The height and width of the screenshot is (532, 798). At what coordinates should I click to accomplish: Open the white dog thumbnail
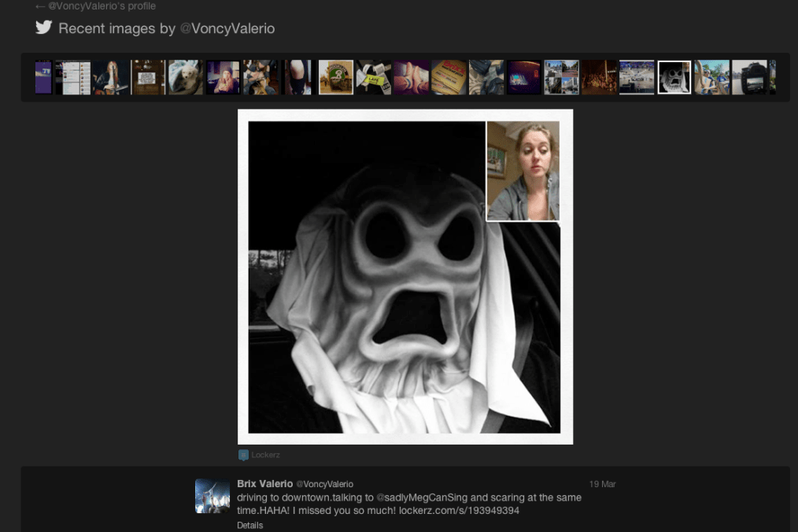click(x=185, y=77)
